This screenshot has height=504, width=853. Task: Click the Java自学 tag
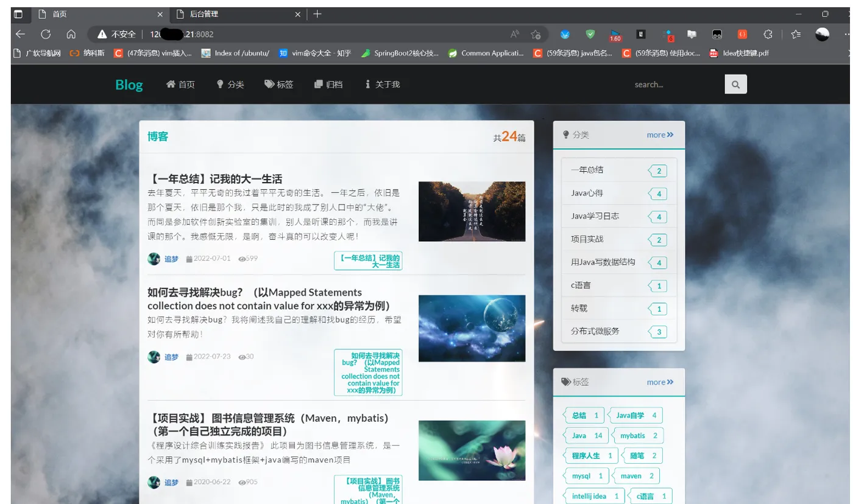pyautogui.click(x=636, y=416)
